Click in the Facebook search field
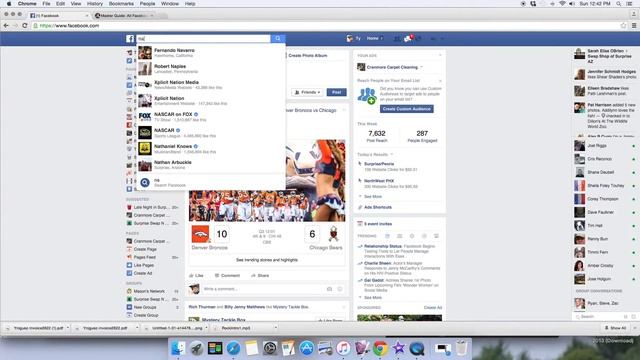Image resolution: width=640 pixels, height=360 pixels. (x=203, y=38)
